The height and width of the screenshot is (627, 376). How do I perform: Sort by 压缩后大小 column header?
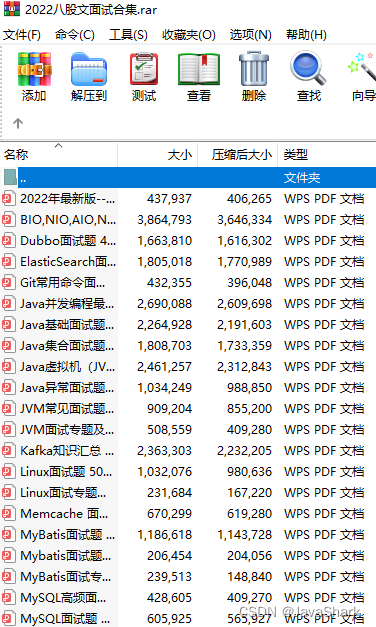[x=238, y=155]
